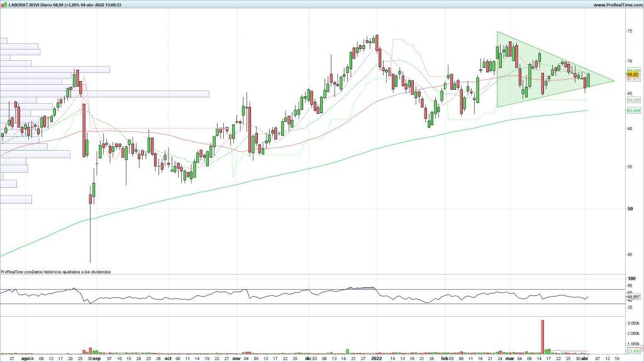Click the 75 price level on axis
Screen dimensions: 644x362
click(x=629, y=31)
